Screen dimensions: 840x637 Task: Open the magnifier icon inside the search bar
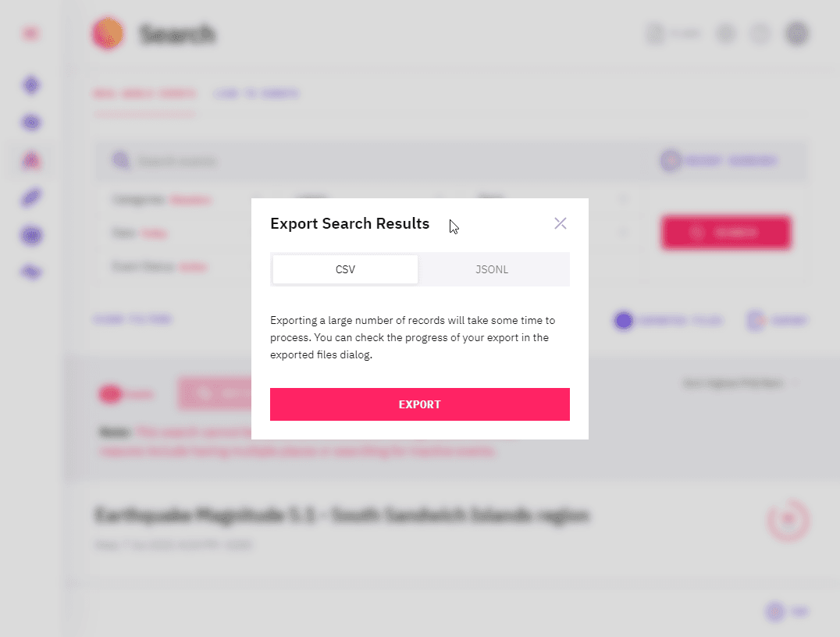pos(121,160)
